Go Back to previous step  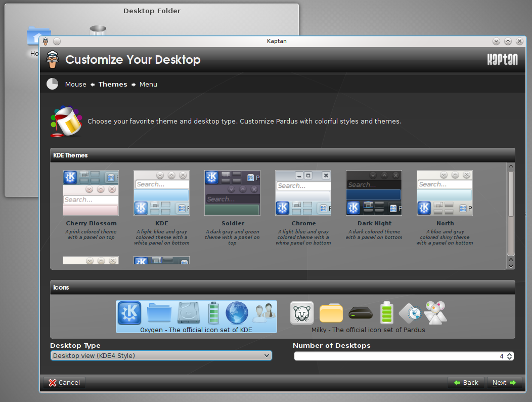pos(466,383)
